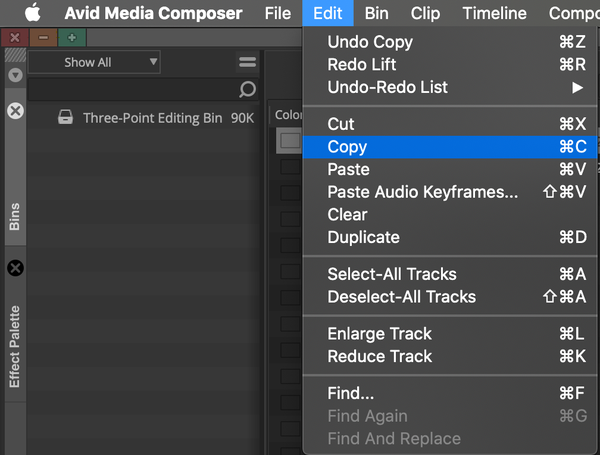Close the Effect Palette panel tab
The width and height of the screenshot is (600, 455).
click(15, 268)
